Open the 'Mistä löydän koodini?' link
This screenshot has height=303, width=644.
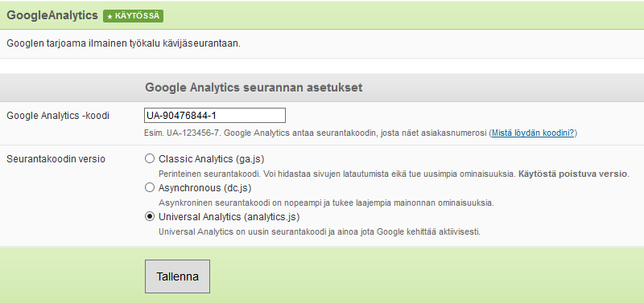tap(533, 133)
